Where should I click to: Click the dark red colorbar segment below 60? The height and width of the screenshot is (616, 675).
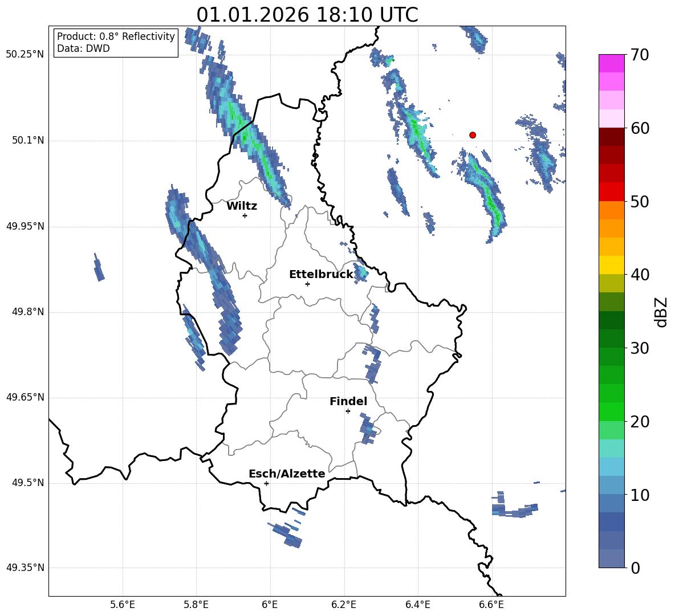pos(612,137)
